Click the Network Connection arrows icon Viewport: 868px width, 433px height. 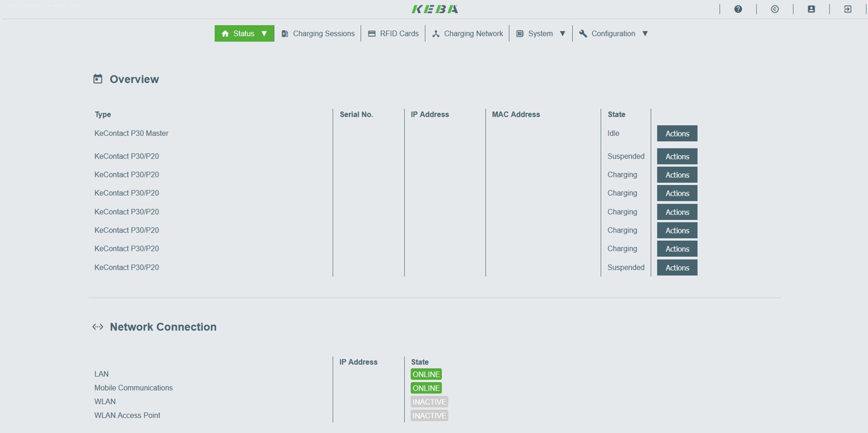[98, 326]
